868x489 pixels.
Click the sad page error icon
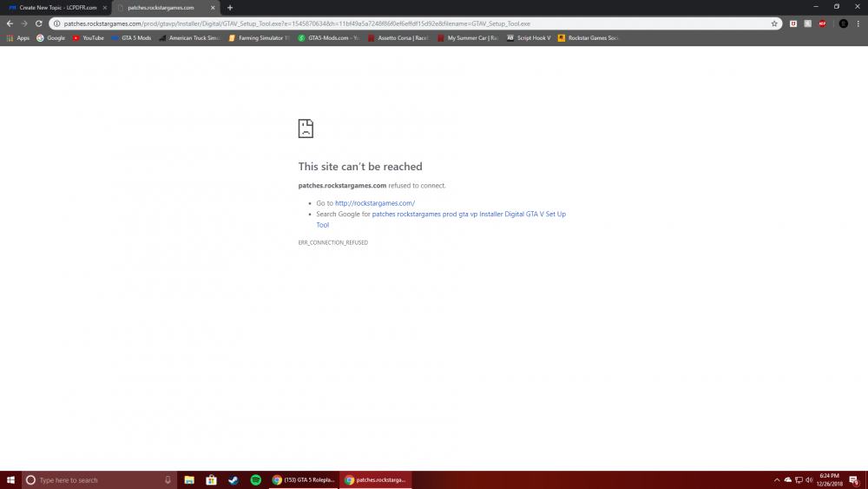tap(306, 129)
